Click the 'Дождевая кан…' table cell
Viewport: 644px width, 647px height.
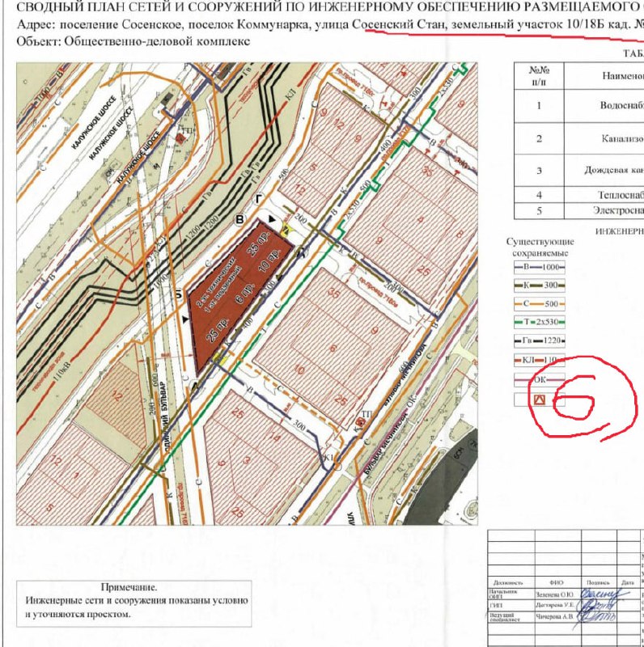tap(604, 171)
